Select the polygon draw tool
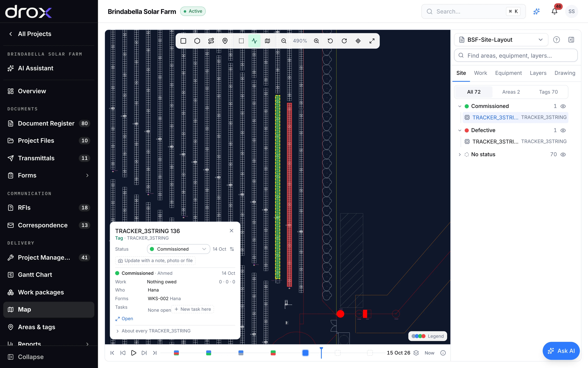This screenshot has width=588, height=368. 197,41
